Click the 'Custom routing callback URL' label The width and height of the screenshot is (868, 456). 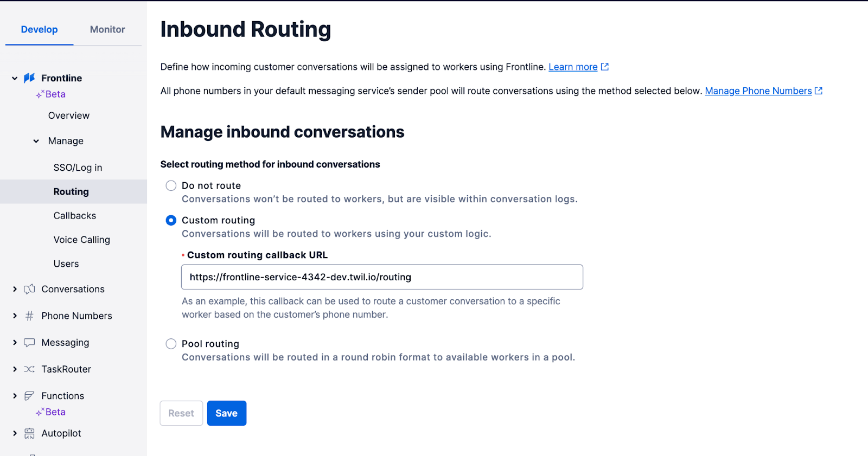[258, 255]
